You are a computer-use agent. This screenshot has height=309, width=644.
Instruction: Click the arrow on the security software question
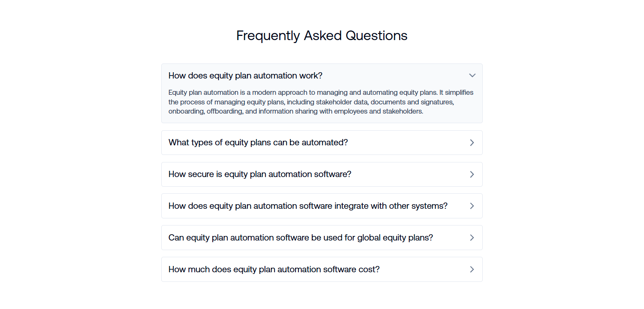click(472, 174)
